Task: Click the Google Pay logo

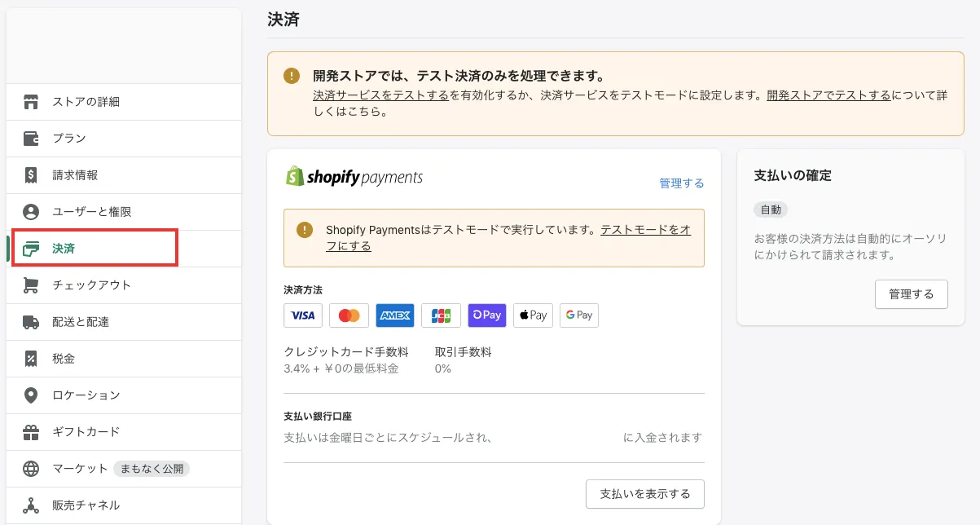Action: (x=579, y=315)
